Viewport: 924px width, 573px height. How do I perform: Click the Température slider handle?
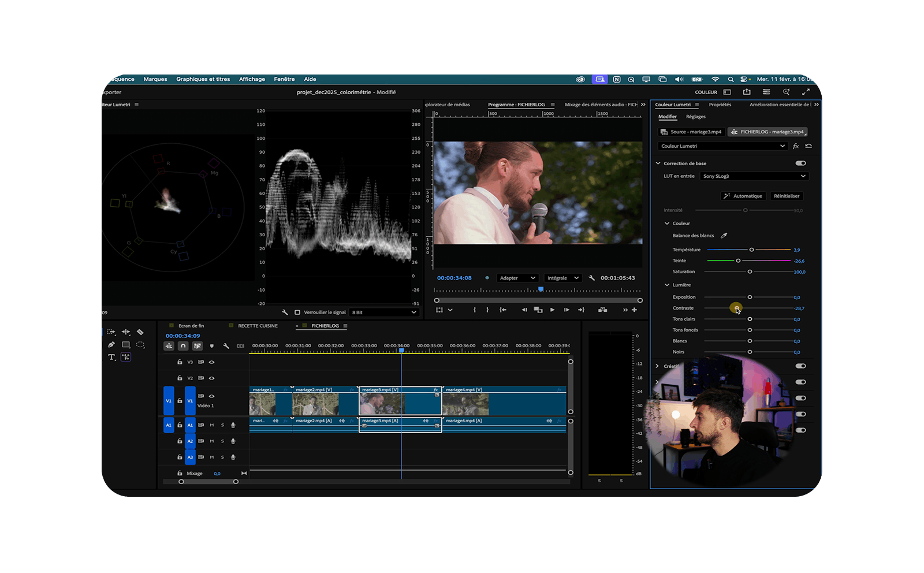point(751,250)
